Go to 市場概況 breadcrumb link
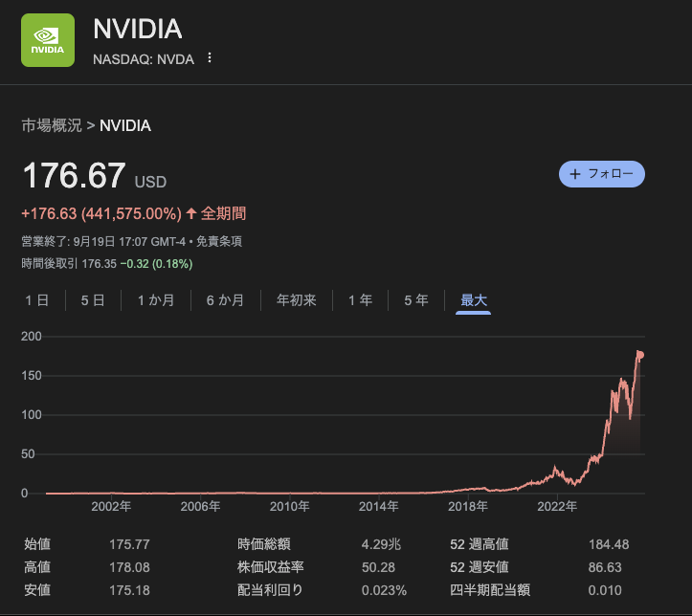The image size is (692, 616). coord(52,125)
